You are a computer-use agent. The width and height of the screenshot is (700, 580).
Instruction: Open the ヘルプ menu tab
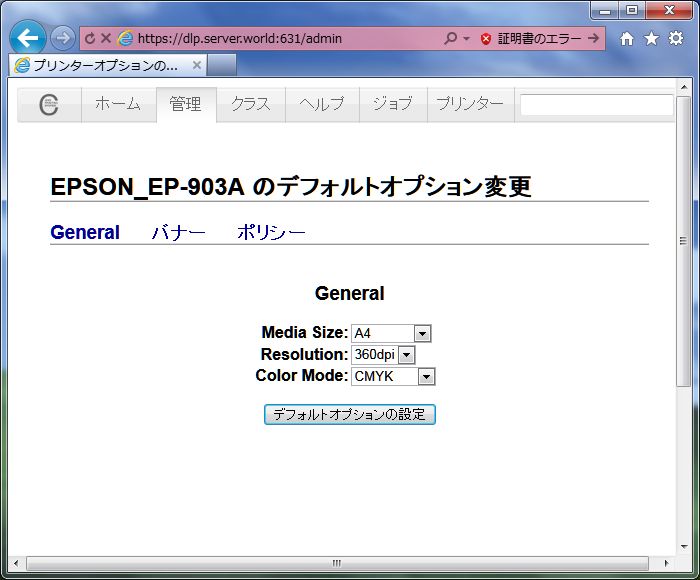click(x=322, y=105)
